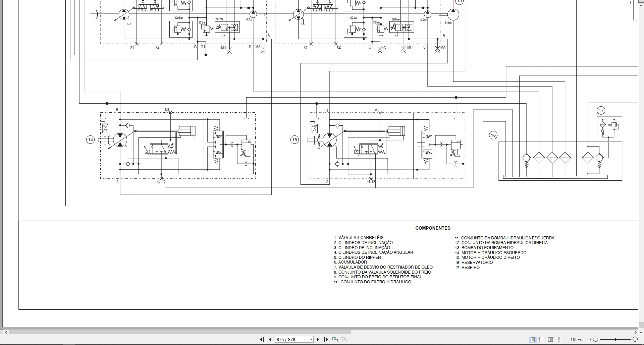Click the horizontal scrollbar thumb
Viewport: 644px width, 345px height.
(x=180, y=332)
